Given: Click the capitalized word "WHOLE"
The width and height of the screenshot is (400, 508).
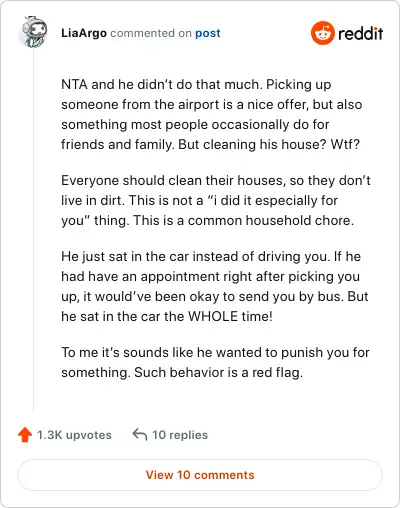Looking at the screenshot, I should [x=213, y=316].
